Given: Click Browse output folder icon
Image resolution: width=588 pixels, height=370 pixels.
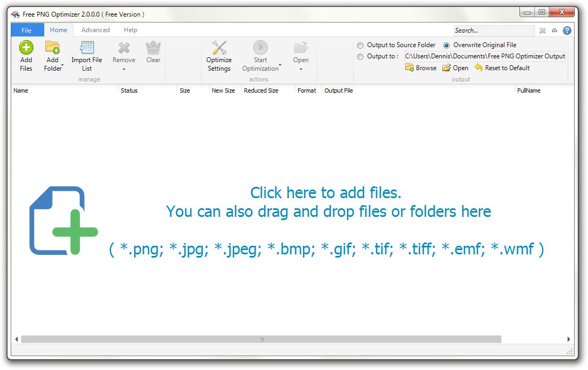Looking at the screenshot, I should coord(409,68).
